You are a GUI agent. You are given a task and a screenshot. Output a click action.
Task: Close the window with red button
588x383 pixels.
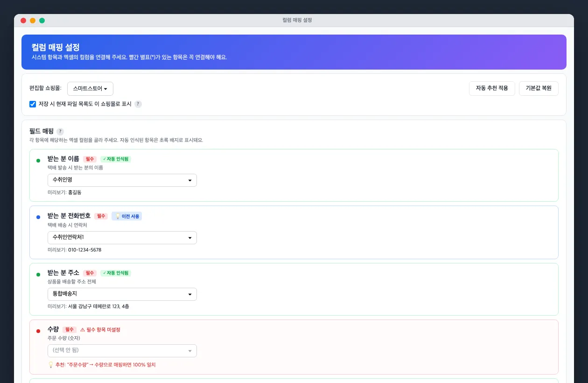(23, 21)
